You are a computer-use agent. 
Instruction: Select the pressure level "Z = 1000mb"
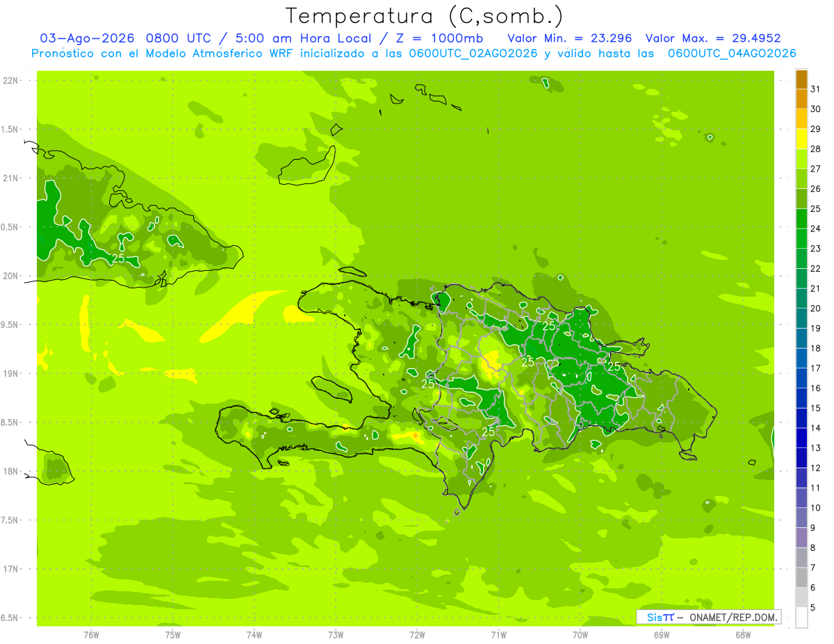coord(439,38)
